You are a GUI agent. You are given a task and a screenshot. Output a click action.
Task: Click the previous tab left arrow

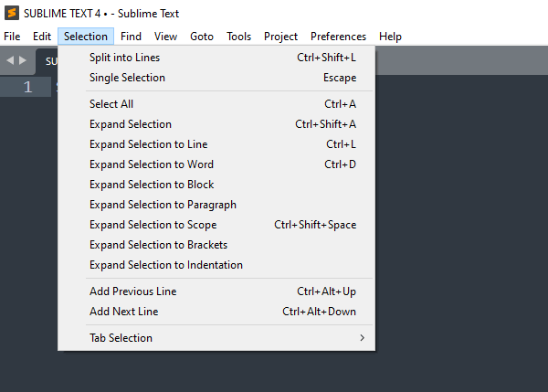pos(10,60)
